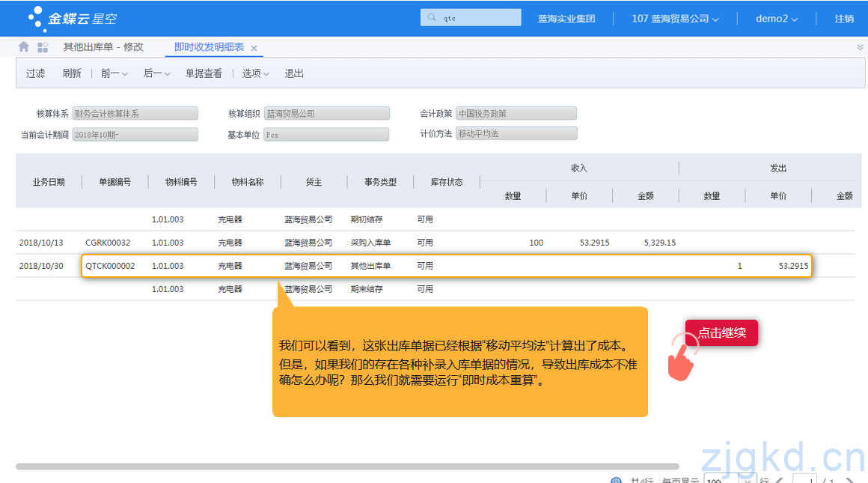
Task: Focus the search box containing qtc
Action: [471, 17]
